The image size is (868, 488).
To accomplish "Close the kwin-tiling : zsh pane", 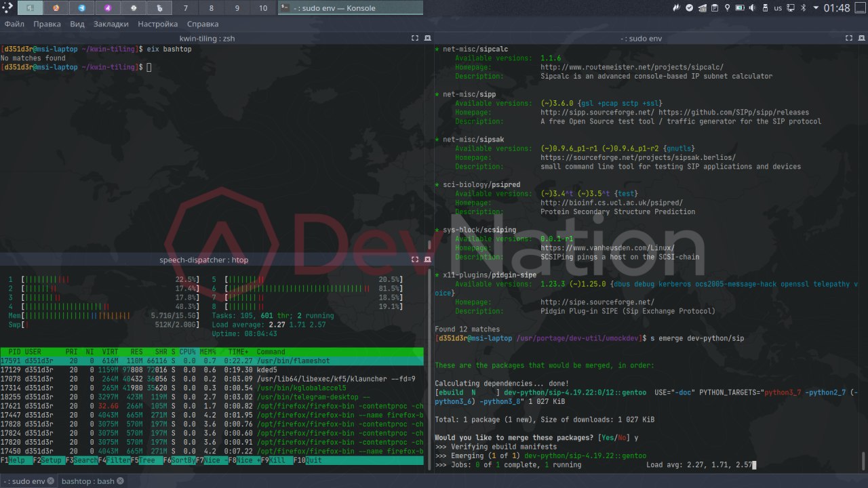I will click(427, 39).
